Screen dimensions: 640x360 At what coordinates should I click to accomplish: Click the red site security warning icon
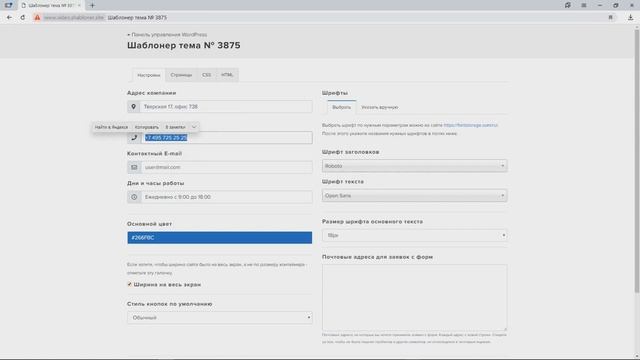[x=37, y=18]
